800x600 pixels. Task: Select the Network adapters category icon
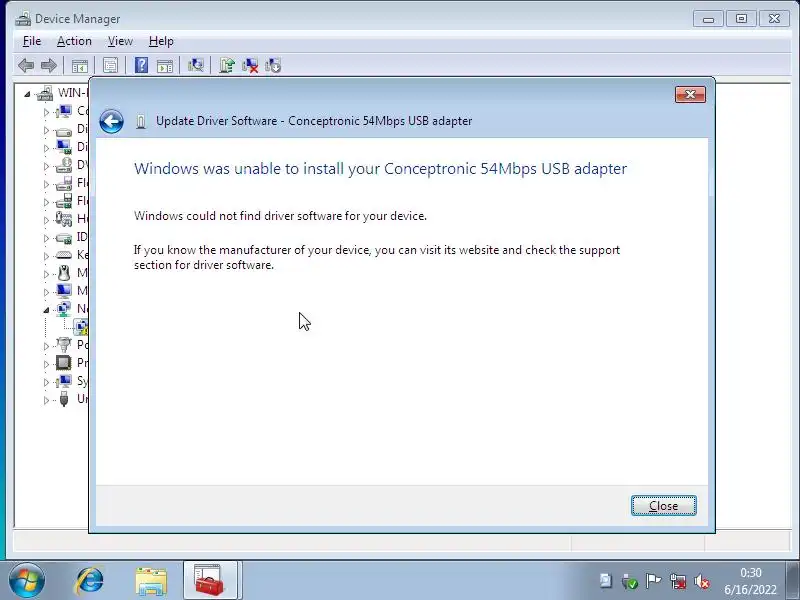[64, 309]
